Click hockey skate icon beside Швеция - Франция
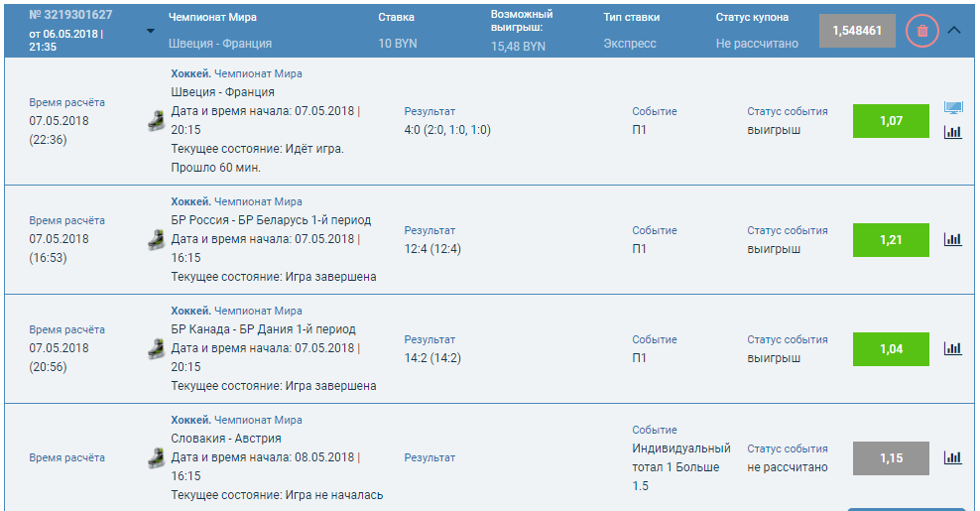 tap(156, 121)
